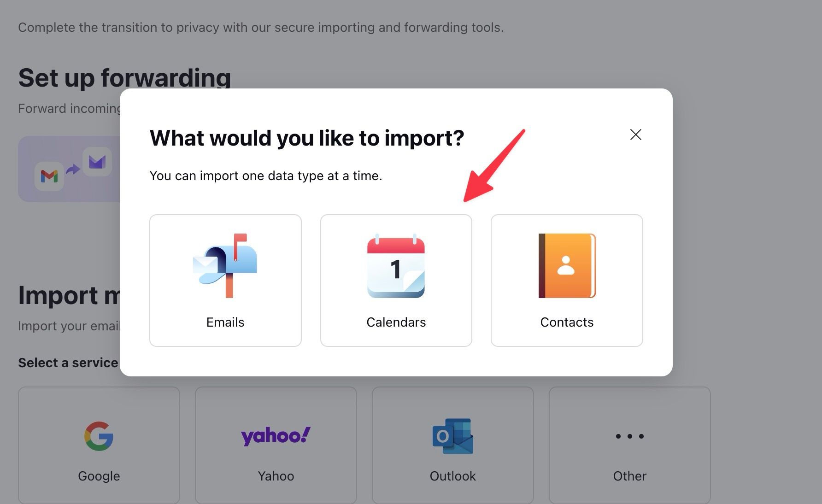Click the Yahoo logo
The image size is (822, 504).
(276, 436)
